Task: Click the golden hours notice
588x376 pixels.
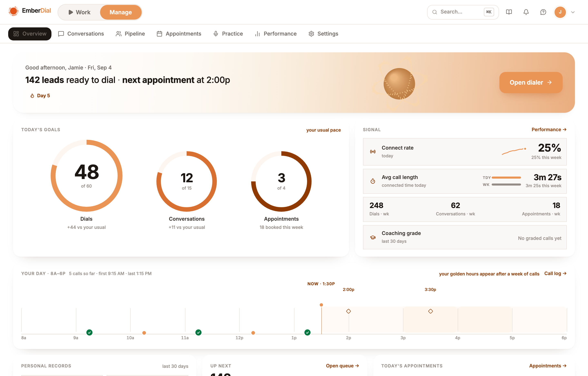Action: coord(489,274)
